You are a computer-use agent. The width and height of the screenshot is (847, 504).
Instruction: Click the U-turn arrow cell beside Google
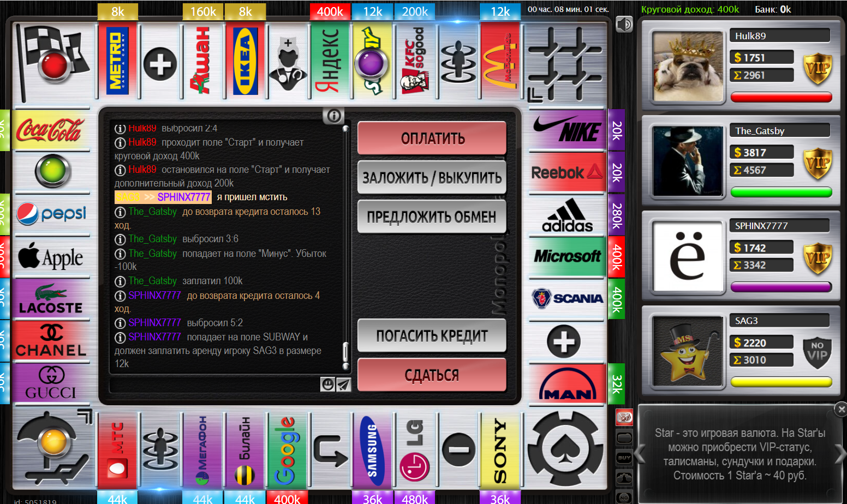coord(330,451)
